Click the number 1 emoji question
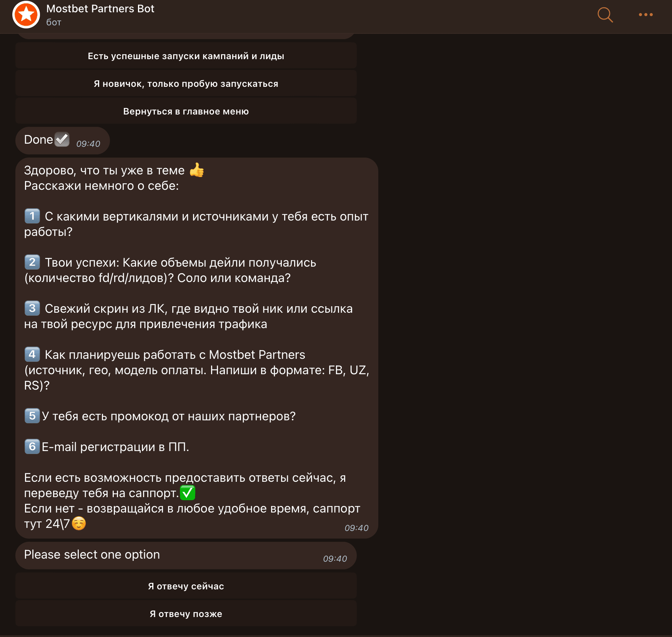The image size is (672, 637). [x=32, y=216]
